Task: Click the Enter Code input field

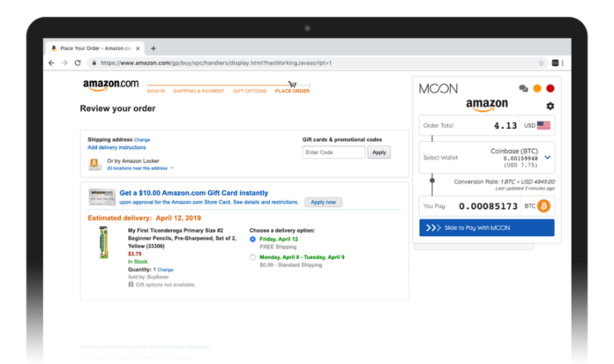Action: [333, 152]
